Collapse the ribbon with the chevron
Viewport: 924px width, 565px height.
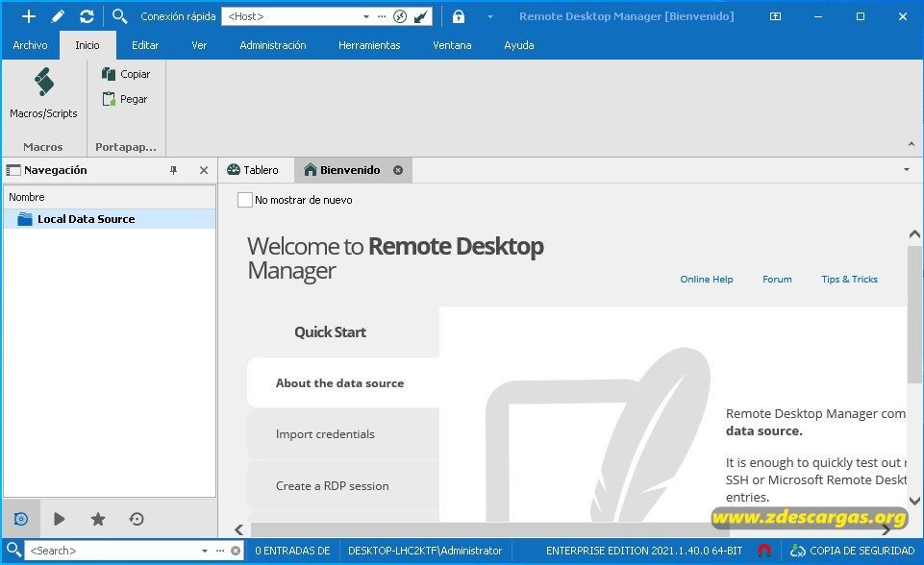pos(912,144)
